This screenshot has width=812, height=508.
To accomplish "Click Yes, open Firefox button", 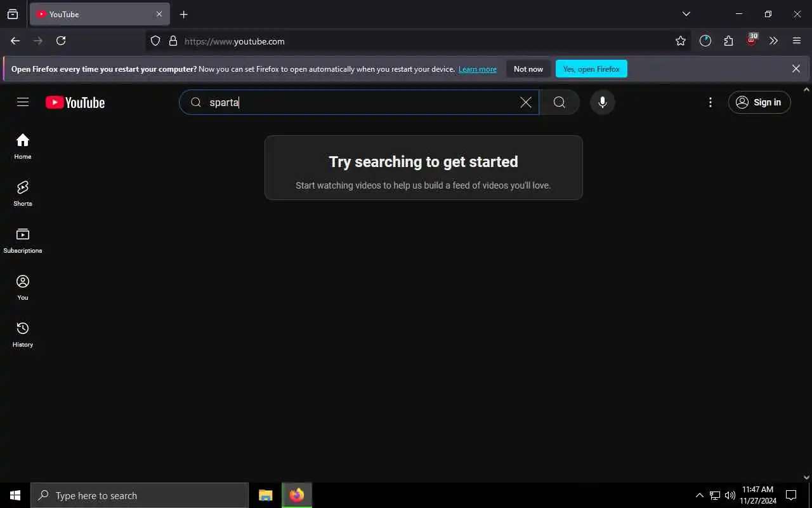I will [x=591, y=69].
